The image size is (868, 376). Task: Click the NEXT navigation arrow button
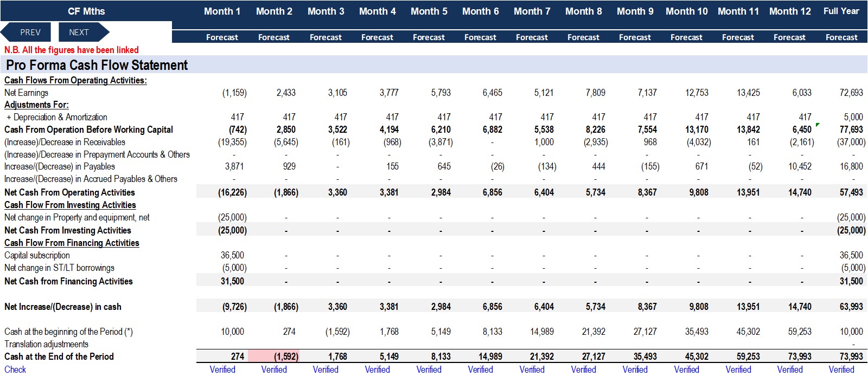point(82,33)
